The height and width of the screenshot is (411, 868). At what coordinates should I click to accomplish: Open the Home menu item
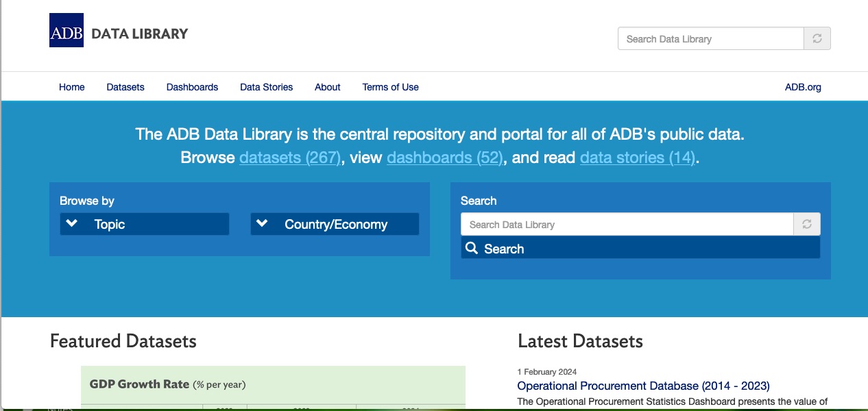72,87
